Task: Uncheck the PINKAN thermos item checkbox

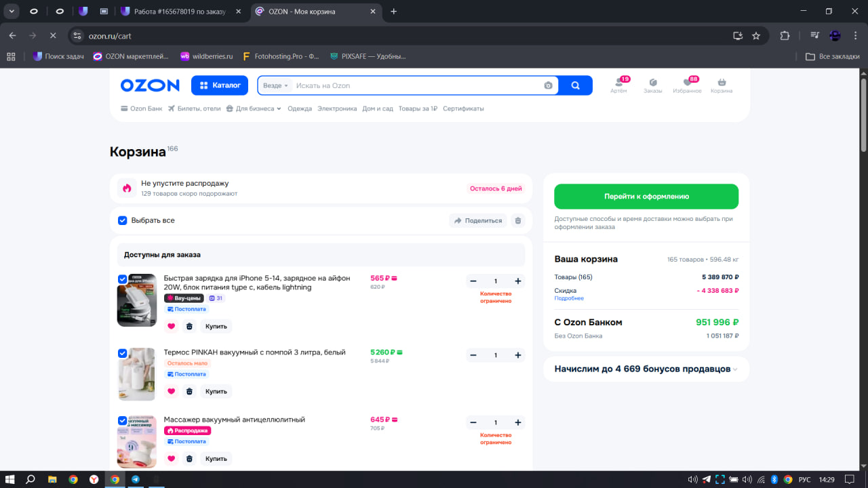Action: pyautogui.click(x=123, y=353)
